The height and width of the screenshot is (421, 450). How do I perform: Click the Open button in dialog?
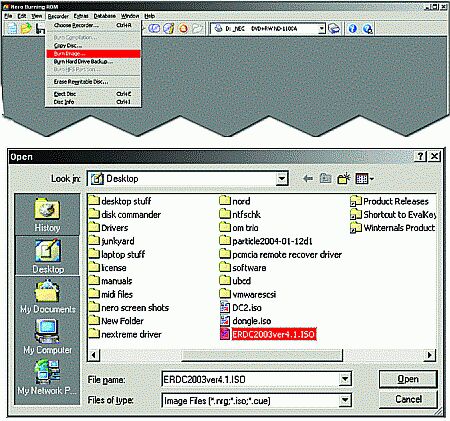tap(408, 379)
